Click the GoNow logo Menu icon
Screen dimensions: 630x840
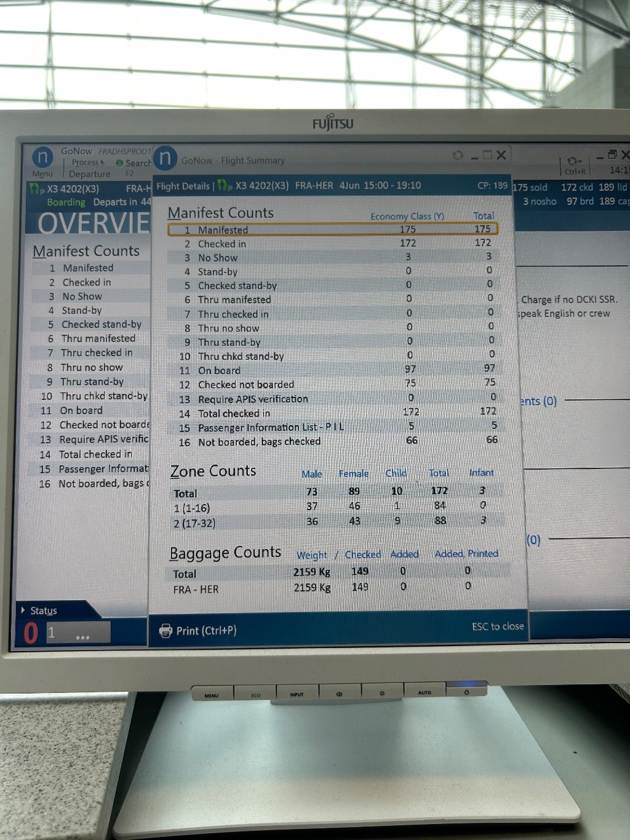tap(42, 158)
